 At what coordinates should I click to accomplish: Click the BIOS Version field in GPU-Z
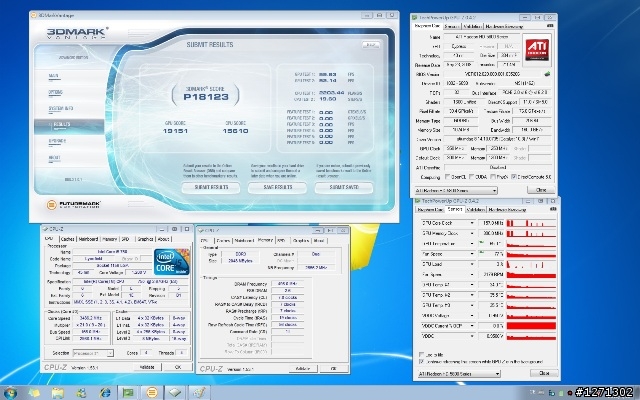[492, 74]
